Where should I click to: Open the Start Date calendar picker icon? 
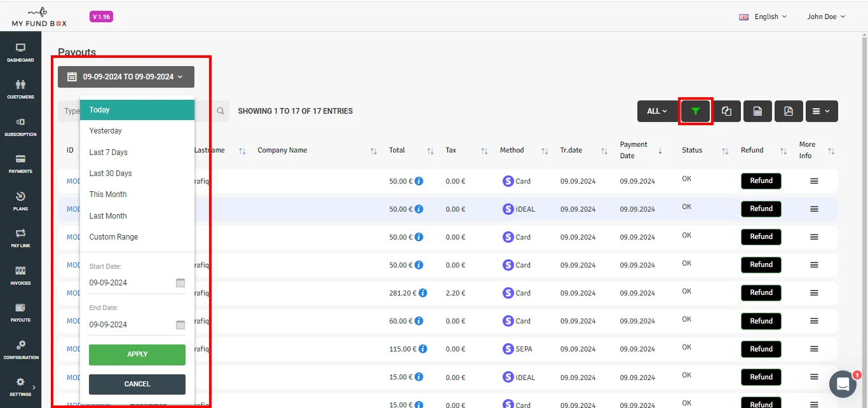tap(180, 283)
